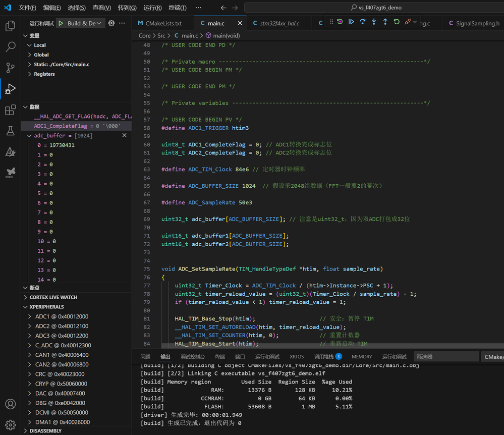This screenshot has width=504, height=435.
Task: Click the STM32 butterfly icon in activity bar
Action: 10,173
